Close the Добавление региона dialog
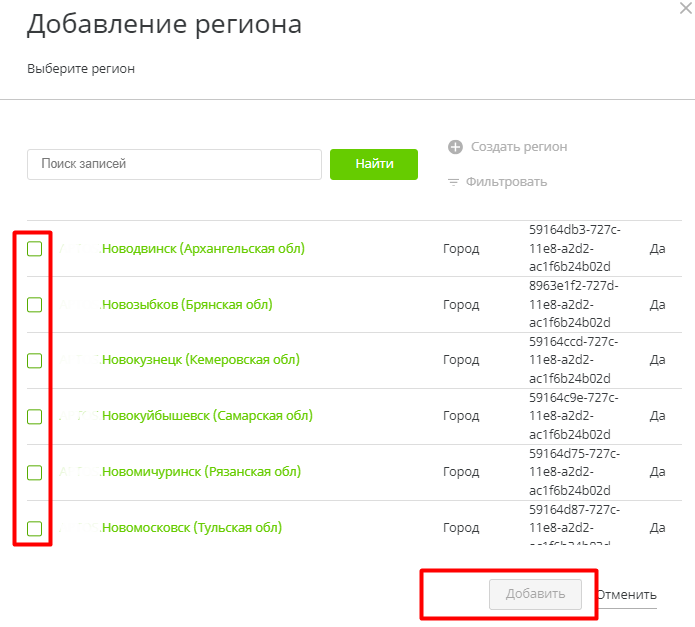The height and width of the screenshot is (627, 695). [684, 8]
